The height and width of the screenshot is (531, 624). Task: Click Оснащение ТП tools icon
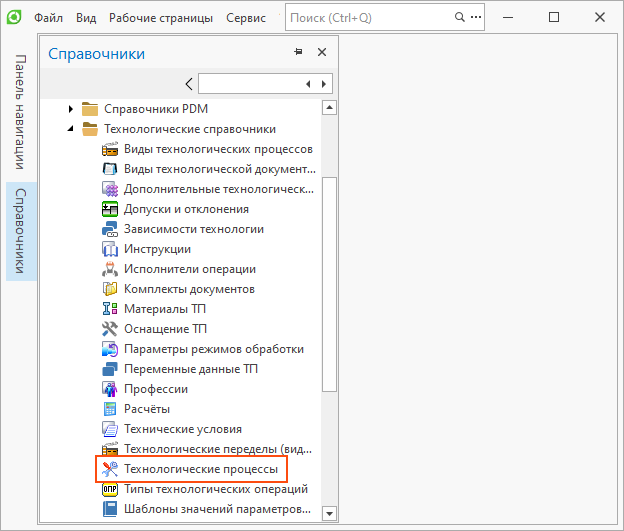coord(110,329)
